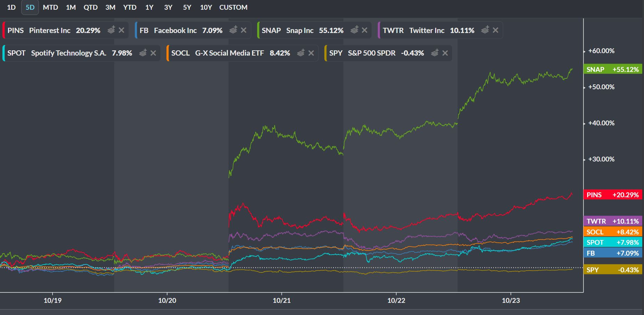Click G-X Social Media ETF name
Viewport: 644px width, 315px height.
[229, 53]
